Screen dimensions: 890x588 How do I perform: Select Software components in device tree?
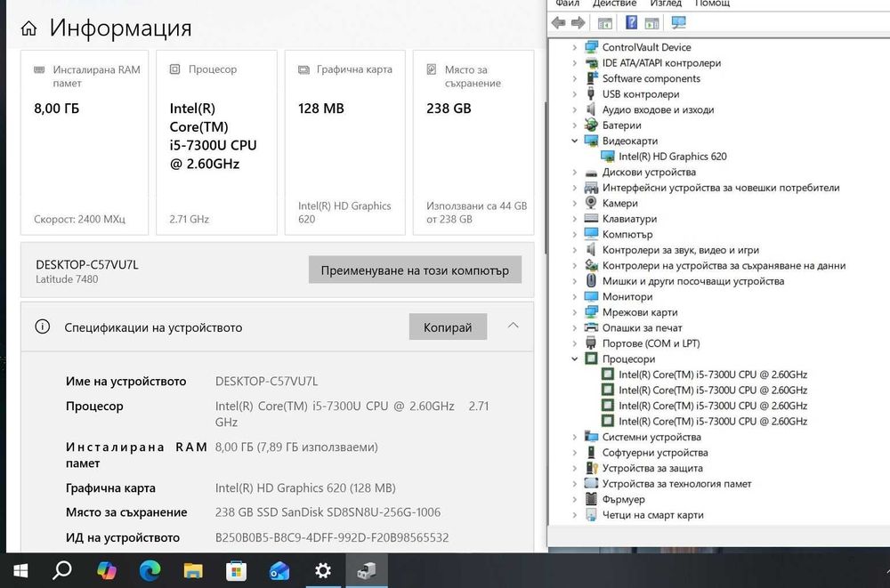[651, 78]
